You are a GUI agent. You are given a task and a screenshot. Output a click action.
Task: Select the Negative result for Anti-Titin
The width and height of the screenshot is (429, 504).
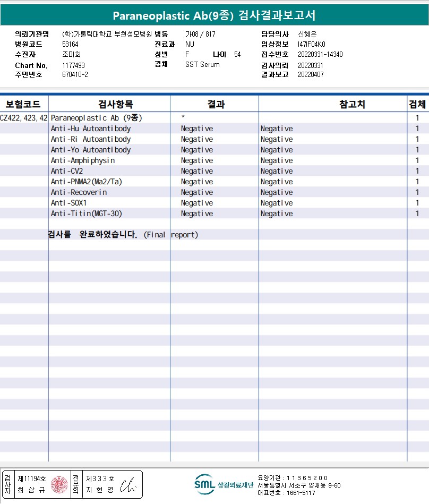pos(197,213)
